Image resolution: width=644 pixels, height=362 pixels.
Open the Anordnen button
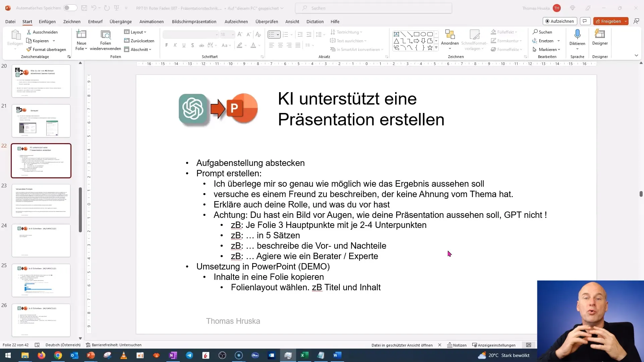[x=450, y=40]
